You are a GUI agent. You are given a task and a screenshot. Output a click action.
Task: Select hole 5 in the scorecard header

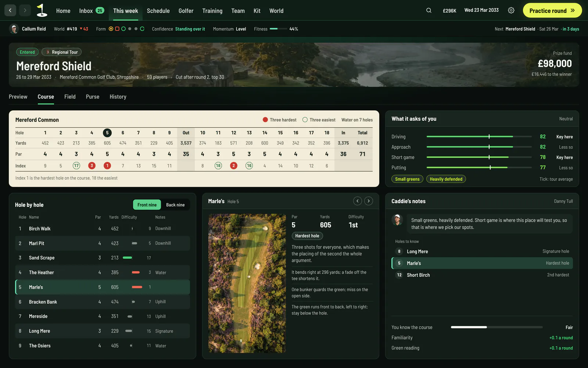[x=107, y=133]
